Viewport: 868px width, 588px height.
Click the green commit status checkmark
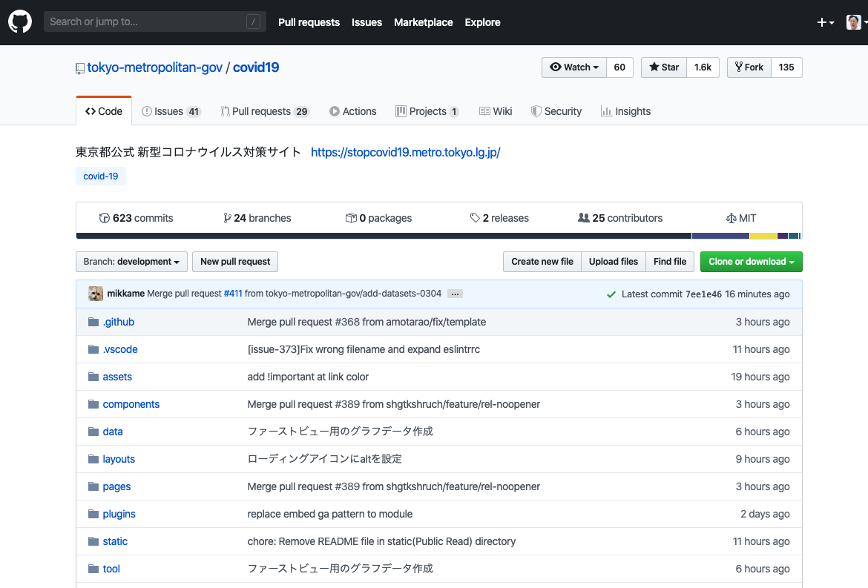611,294
